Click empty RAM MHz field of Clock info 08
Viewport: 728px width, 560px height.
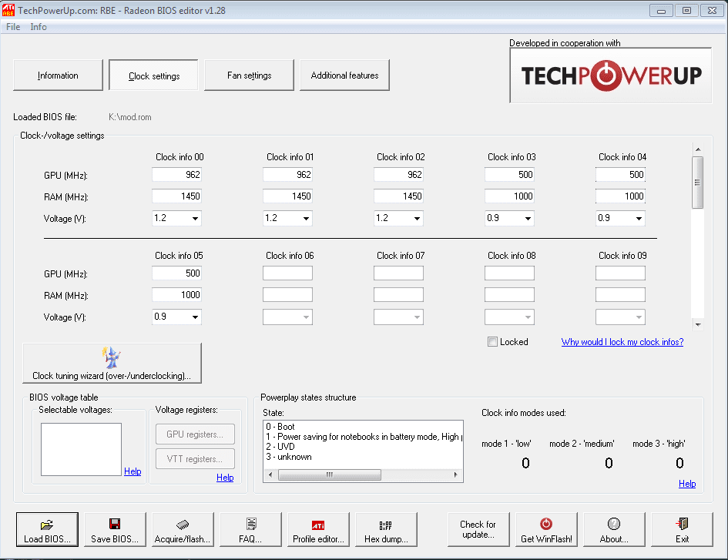point(509,295)
